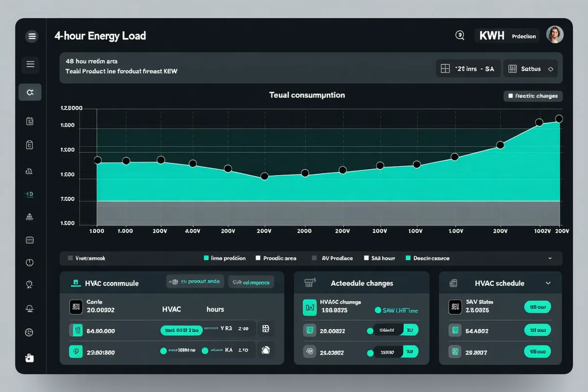Click the lowest data point on the chart

(265, 176)
